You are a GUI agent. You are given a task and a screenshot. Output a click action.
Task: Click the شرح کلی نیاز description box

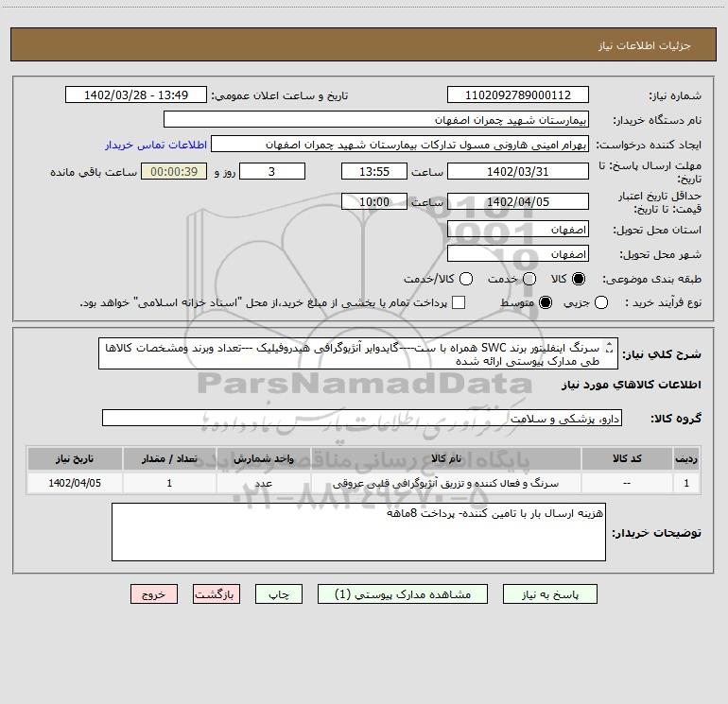pos(358,353)
